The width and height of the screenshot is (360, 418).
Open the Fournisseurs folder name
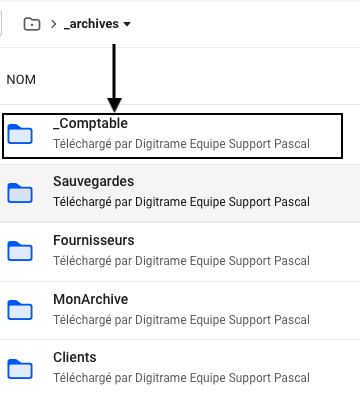(94, 240)
